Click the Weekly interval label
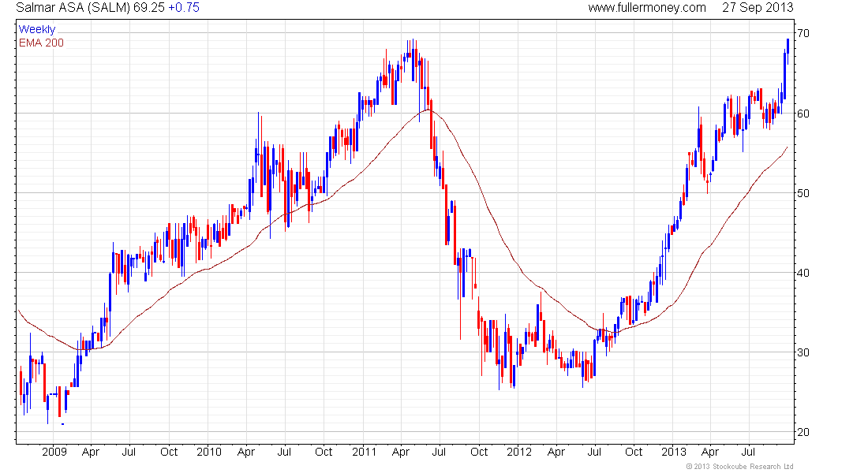This screenshot has height=473, width=868. coord(37,29)
